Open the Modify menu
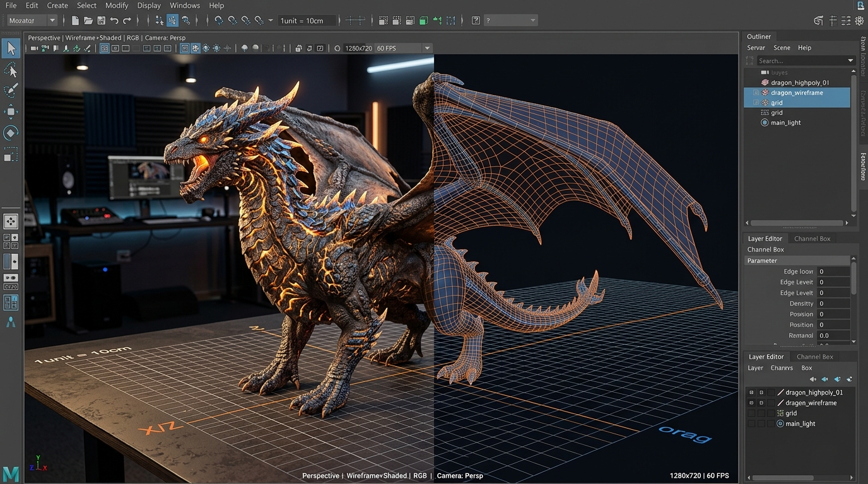The height and width of the screenshot is (484, 868). (117, 5)
